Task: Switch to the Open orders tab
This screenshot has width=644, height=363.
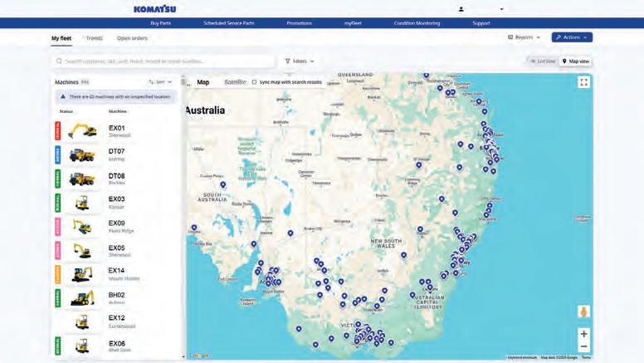Action: pos(132,38)
